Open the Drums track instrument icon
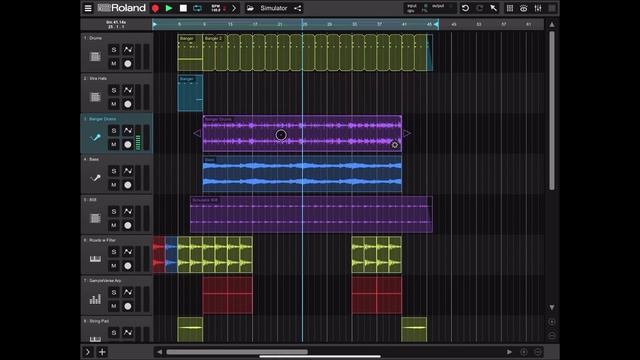Image resolution: width=640 pixels, height=360 pixels. 95,56
